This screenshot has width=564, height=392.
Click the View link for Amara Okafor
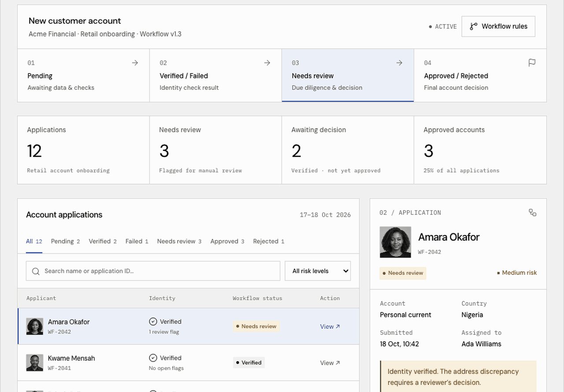click(330, 326)
